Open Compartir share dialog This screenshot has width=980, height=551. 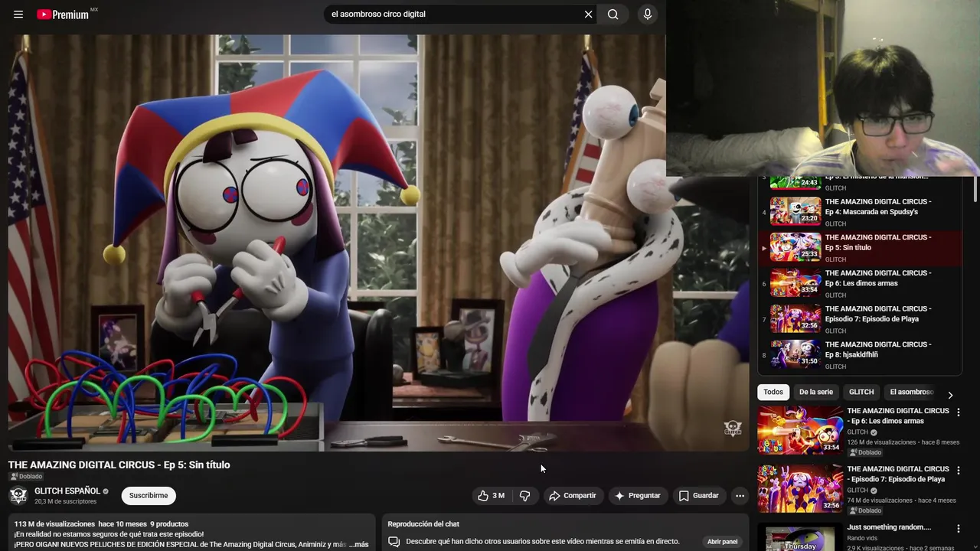(x=572, y=496)
